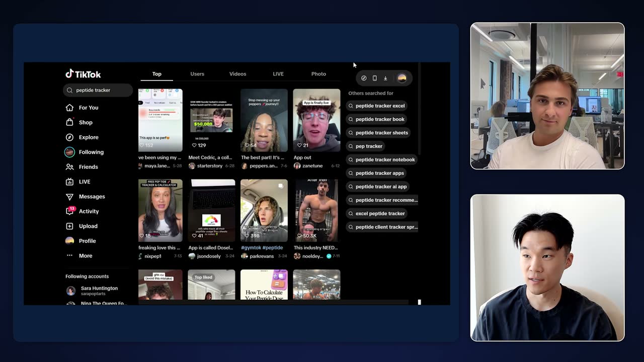The width and height of the screenshot is (644, 362).
Task: Click the '#gymtok #peptide' hashtag caption
Action: (x=262, y=248)
